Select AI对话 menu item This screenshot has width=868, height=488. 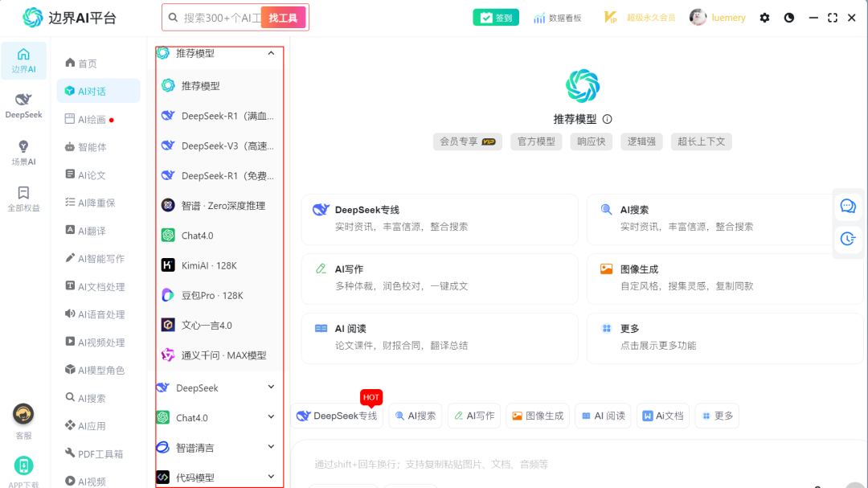[99, 91]
